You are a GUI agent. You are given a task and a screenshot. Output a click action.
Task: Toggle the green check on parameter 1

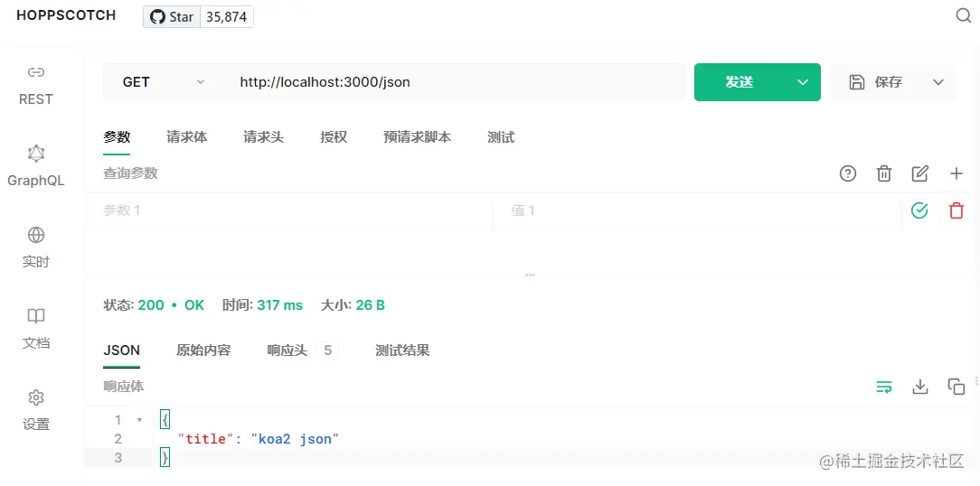pyautogui.click(x=919, y=210)
